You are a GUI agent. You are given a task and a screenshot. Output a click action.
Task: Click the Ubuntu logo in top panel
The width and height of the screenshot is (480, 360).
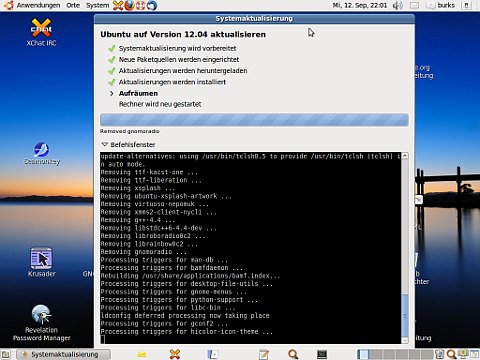8,5
